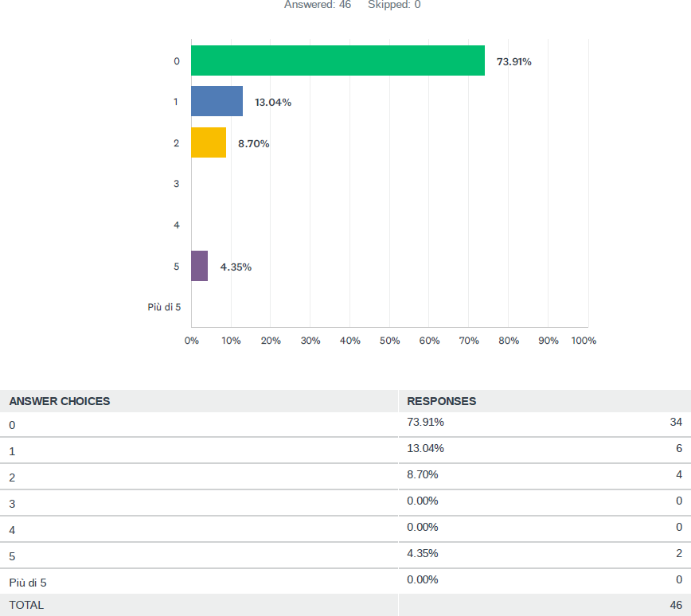Click the ANSWER CHOICES column header
The height and width of the screenshot is (616, 691).
coord(60,401)
